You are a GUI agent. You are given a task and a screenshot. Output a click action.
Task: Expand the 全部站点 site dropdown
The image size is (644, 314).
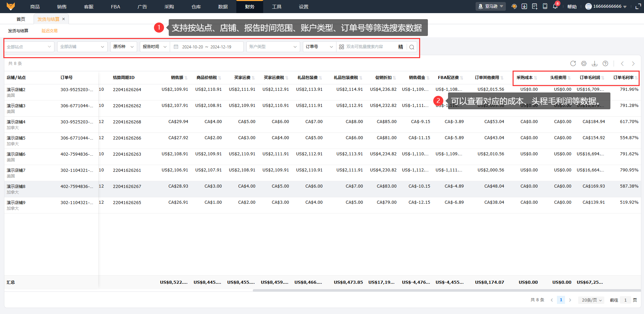tap(29, 47)
